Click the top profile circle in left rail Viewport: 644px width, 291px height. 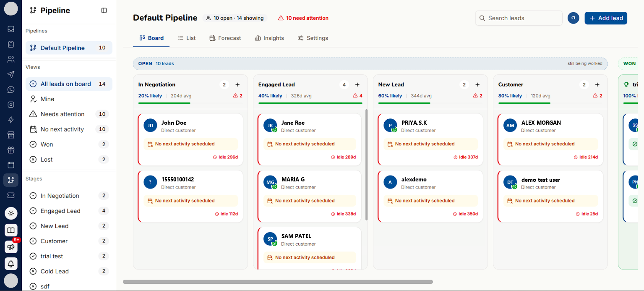point(11,8)
